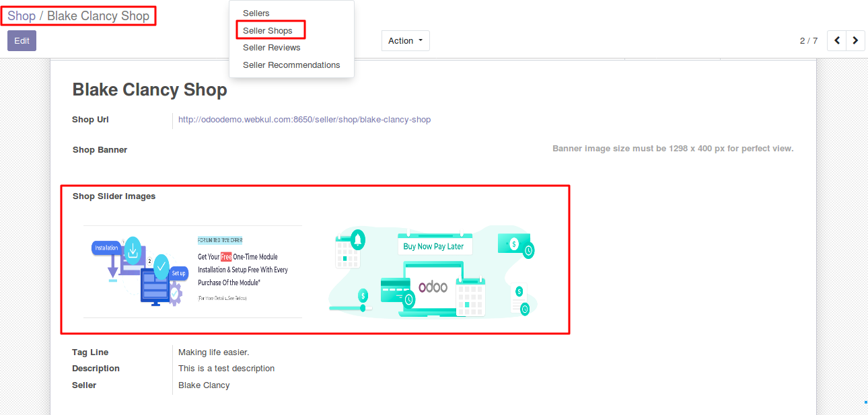The width and height of the screenshot is (868, 415).
Task: Click the Blake Clancy Shop form title
Action: click(x=149, y=90)
